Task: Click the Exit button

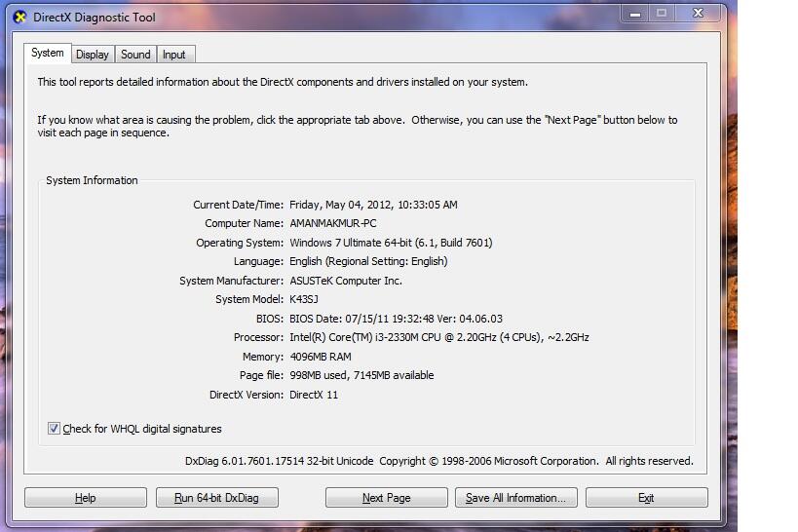Action: pos(646,497)
